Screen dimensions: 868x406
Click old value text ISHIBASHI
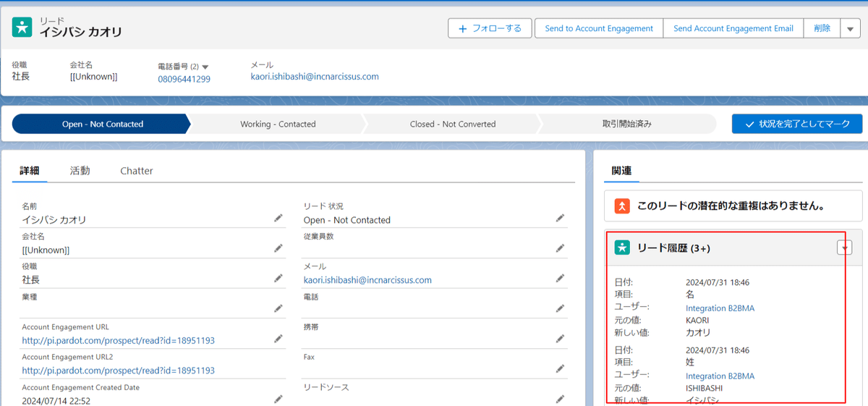705,388
